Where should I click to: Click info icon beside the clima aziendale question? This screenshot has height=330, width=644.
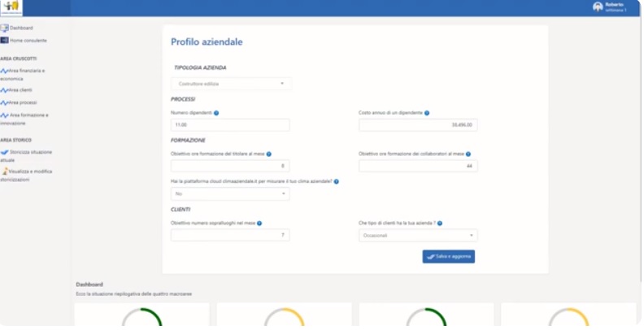336,181
